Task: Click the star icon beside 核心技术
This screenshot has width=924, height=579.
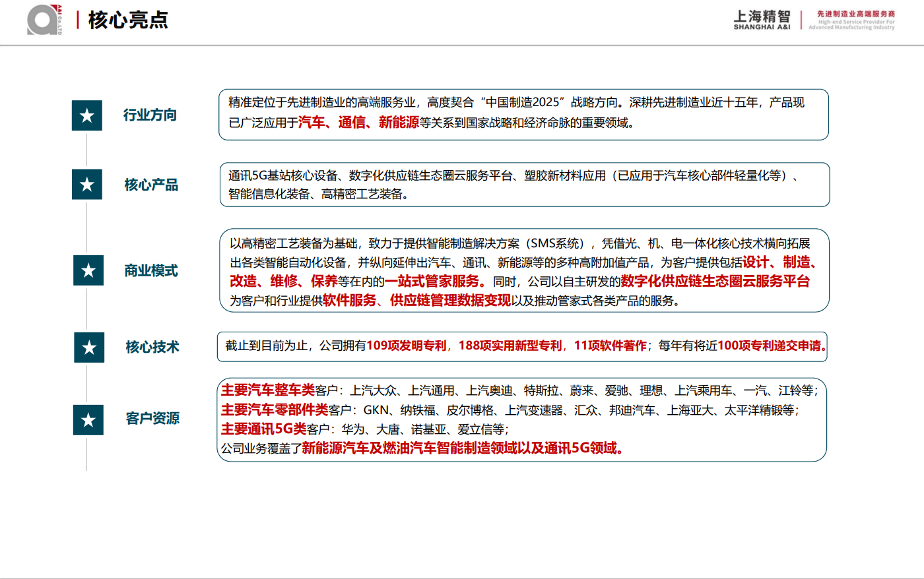Action: coord(89,348)
